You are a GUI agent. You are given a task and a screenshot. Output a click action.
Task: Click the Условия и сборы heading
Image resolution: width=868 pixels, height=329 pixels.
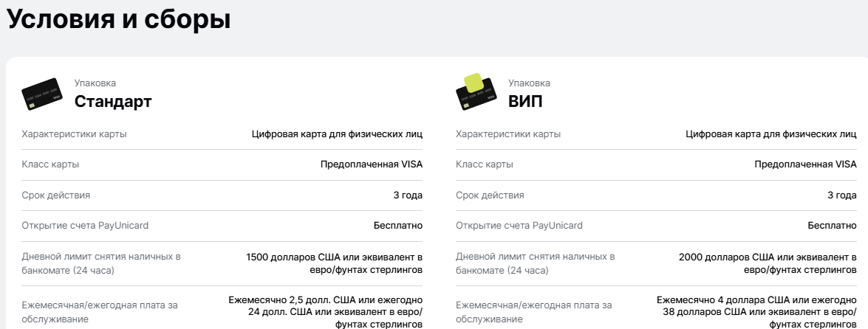click(x=118, y=19)
